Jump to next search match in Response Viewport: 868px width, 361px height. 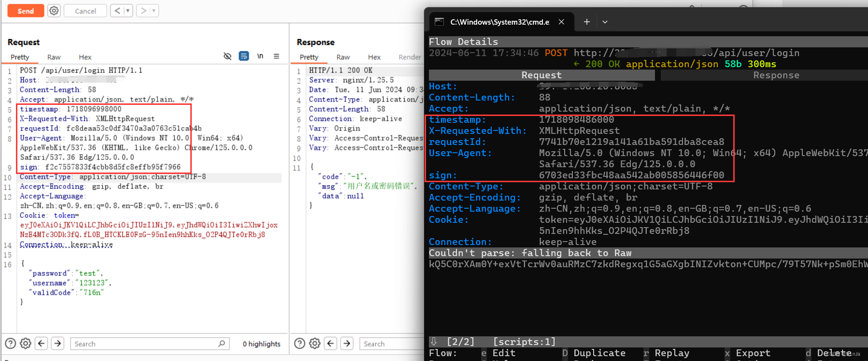(x=347, y=344)
